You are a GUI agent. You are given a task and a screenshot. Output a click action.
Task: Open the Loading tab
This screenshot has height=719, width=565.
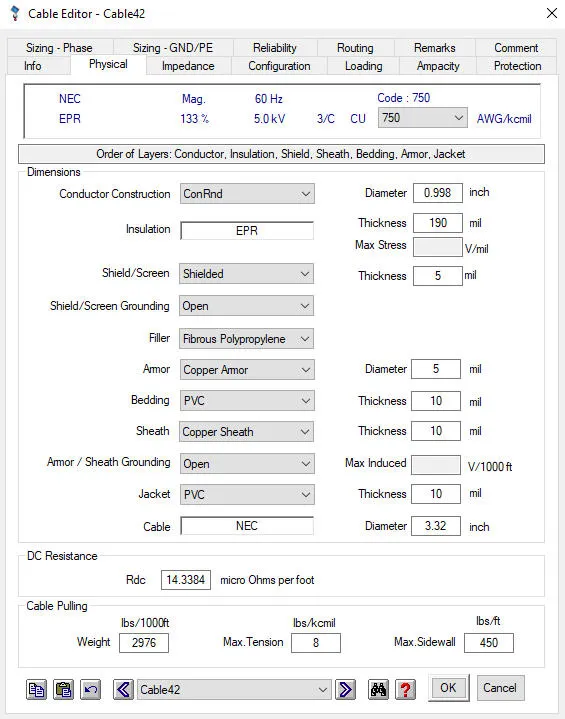(x=363, y=66)
